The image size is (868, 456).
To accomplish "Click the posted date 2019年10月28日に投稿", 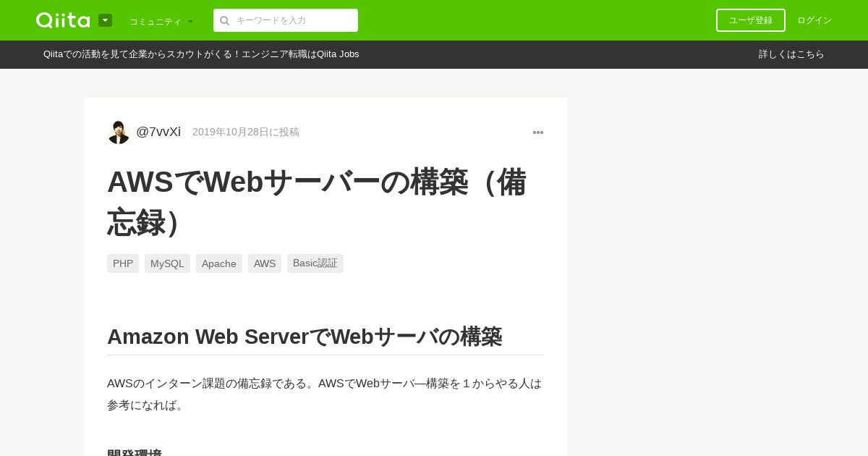I will 246,132.
